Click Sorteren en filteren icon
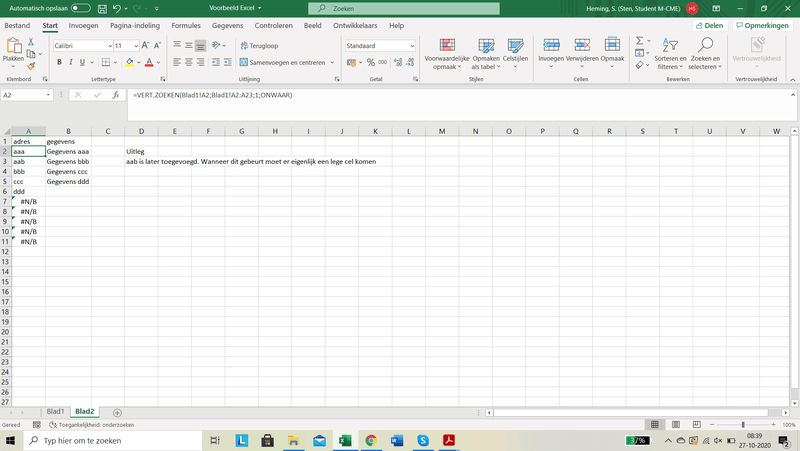800x451 pixels. point(668,46)
